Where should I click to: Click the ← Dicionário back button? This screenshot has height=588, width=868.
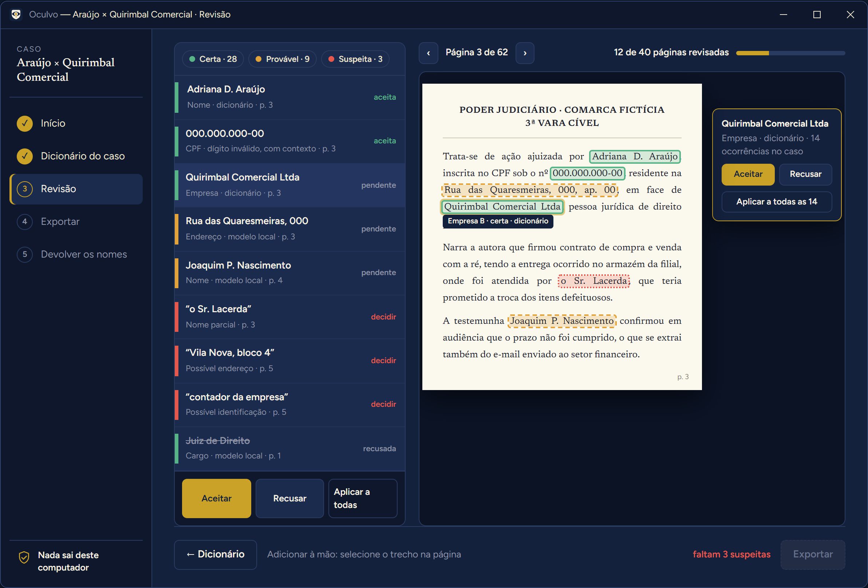(x=216, y=555)
